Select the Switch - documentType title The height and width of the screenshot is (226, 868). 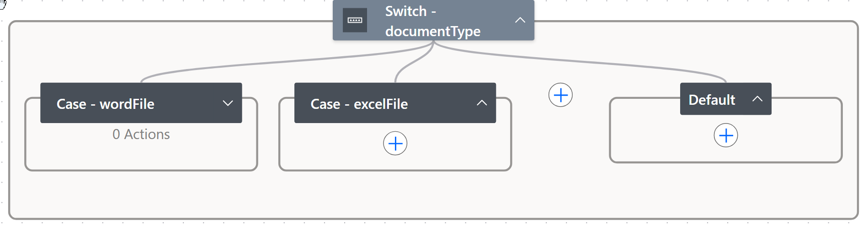click(432, 21)
